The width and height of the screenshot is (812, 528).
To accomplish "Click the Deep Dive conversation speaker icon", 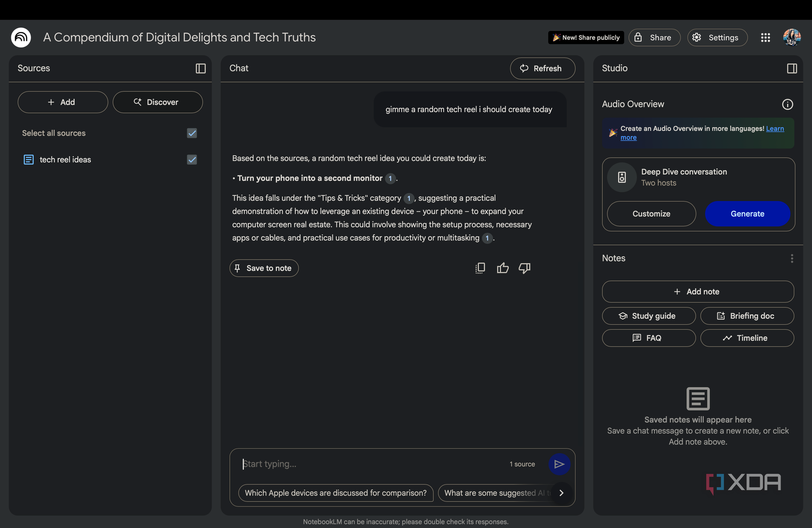I will 622,177.
